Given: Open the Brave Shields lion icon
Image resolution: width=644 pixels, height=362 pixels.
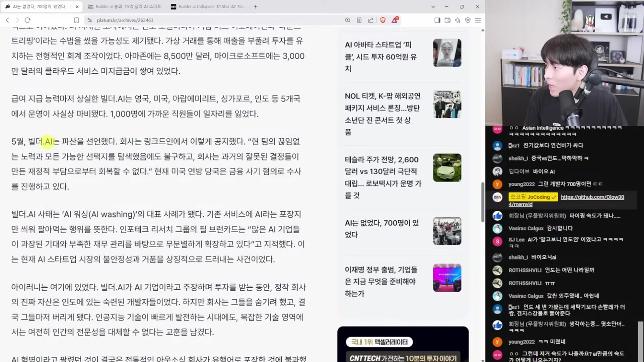Looking at the screenshot, I should (x=383, y=20).
